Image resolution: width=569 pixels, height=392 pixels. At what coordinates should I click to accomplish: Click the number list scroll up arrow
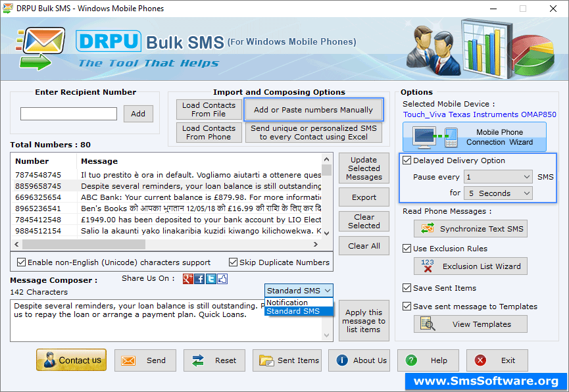pos(326,159)
